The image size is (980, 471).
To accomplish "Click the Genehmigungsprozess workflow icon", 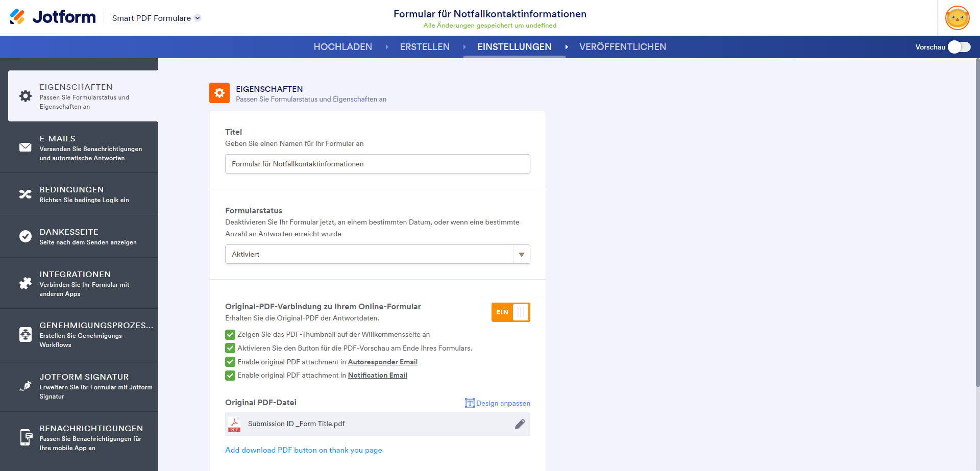I will [26, 334].
